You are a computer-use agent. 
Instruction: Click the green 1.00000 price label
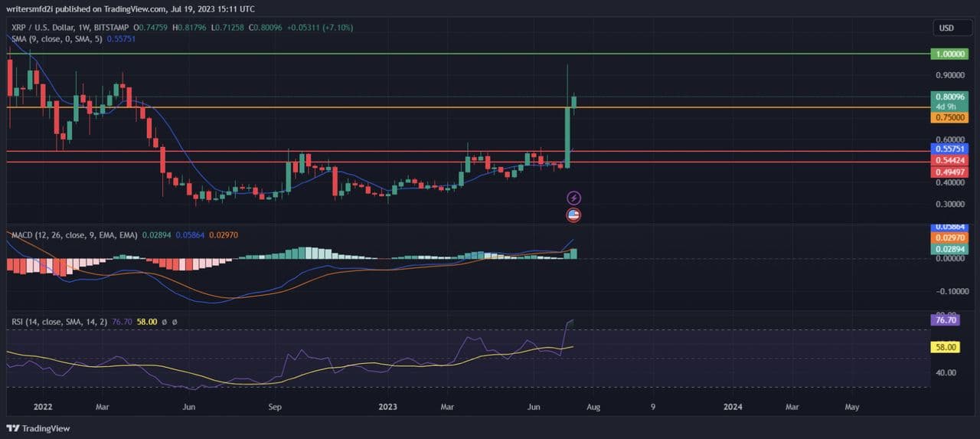[949, 54]
